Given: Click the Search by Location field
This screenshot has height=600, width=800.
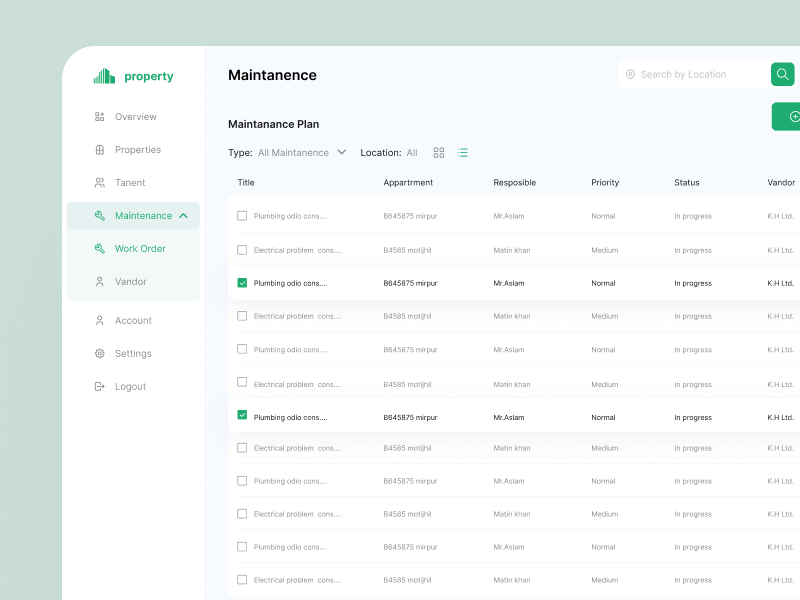Looking at the screenshot, I should click(x=695, y=75).
